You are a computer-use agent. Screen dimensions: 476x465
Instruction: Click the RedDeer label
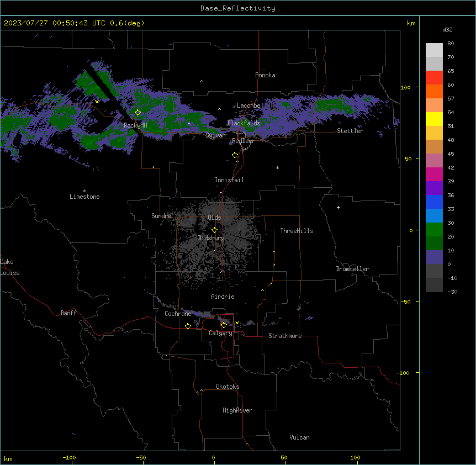pyautogui.click(x=243, y=141)
